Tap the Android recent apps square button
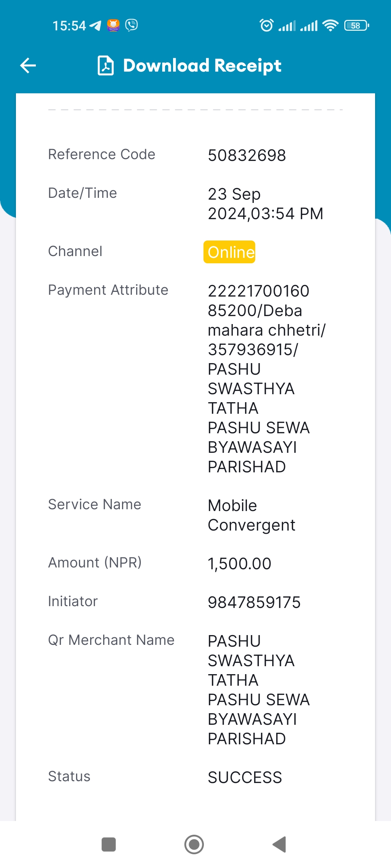 coord(109,844)
